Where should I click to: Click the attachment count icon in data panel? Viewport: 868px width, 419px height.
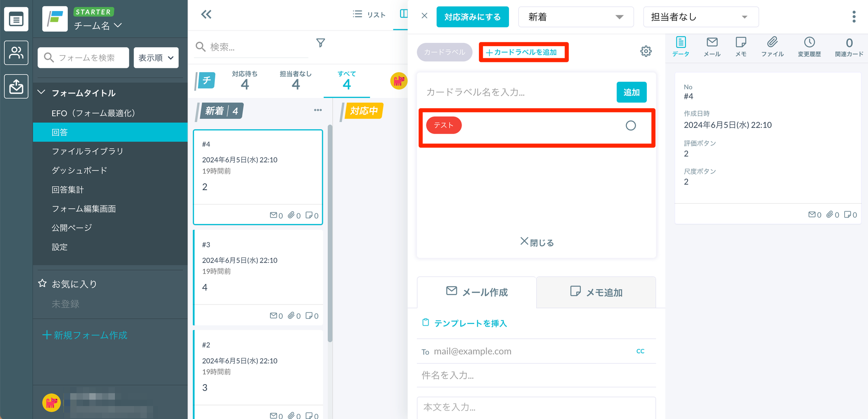[x=829, y=214]
